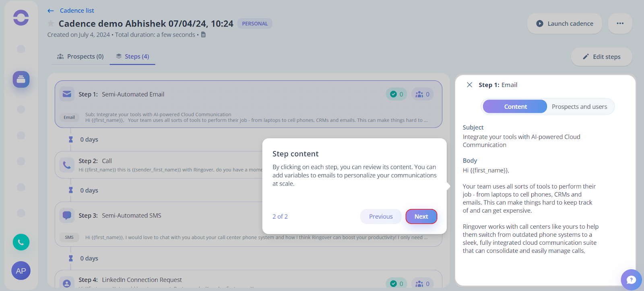Image resolution: width=644 pixels, height=291 pixels.
Task: Click the Email label tag in Step 1
Action: 69,117
